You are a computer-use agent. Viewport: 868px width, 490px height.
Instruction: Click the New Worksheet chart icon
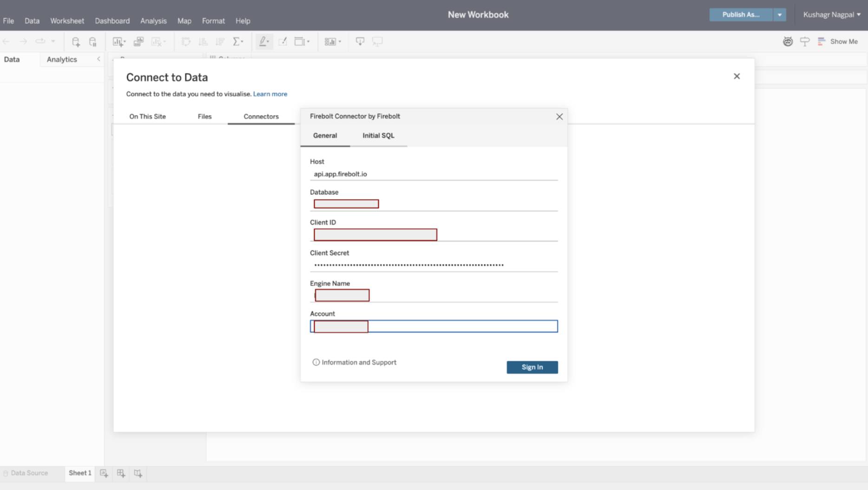[x=118, y=42]
